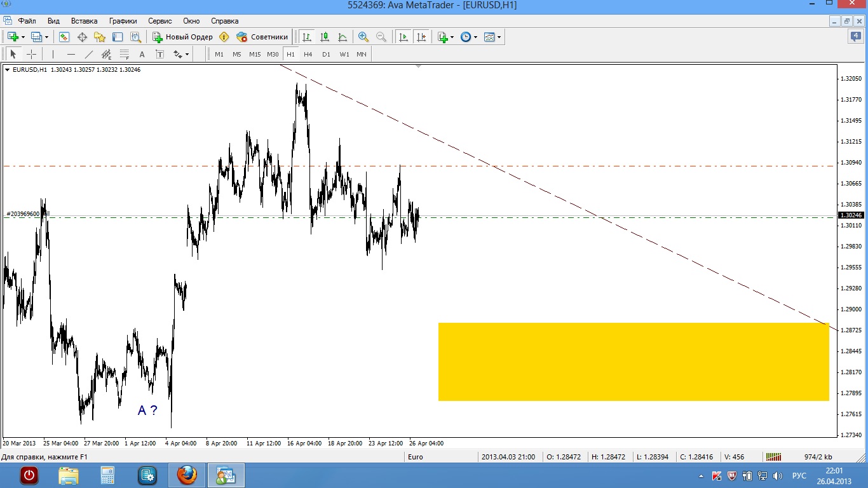Zoom in on the chart
Viewport: 868px width, 488px height.
click(x=363, y=37)
